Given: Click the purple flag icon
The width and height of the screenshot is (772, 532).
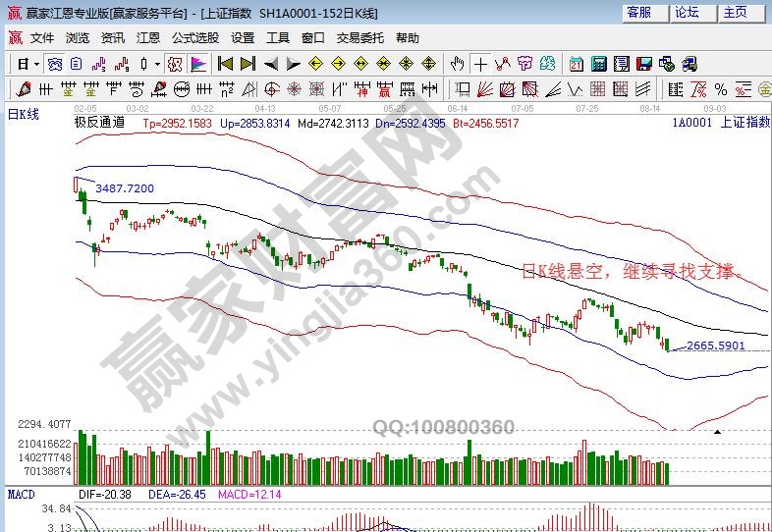Looking at the screenshot, I should click(x=198, y=64).
